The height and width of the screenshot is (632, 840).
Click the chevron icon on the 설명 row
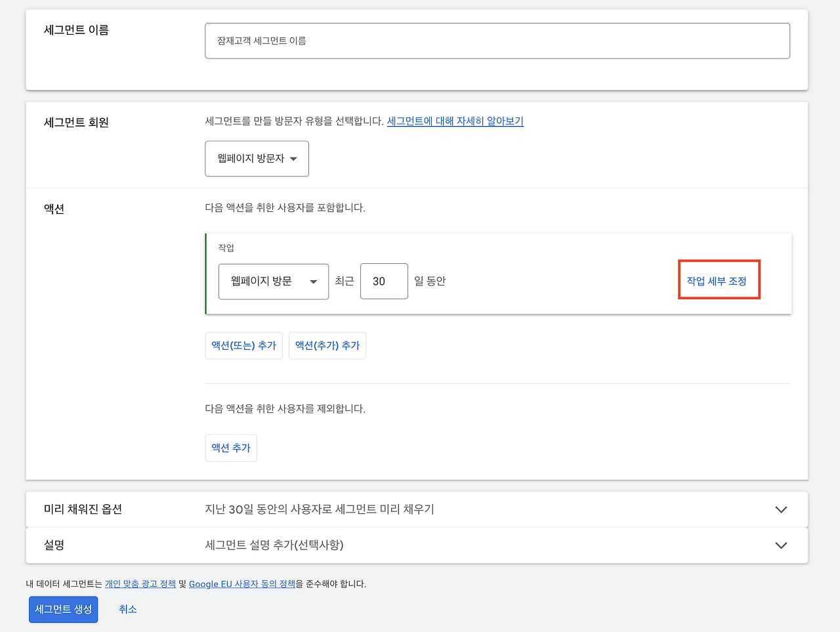point(781,545)
